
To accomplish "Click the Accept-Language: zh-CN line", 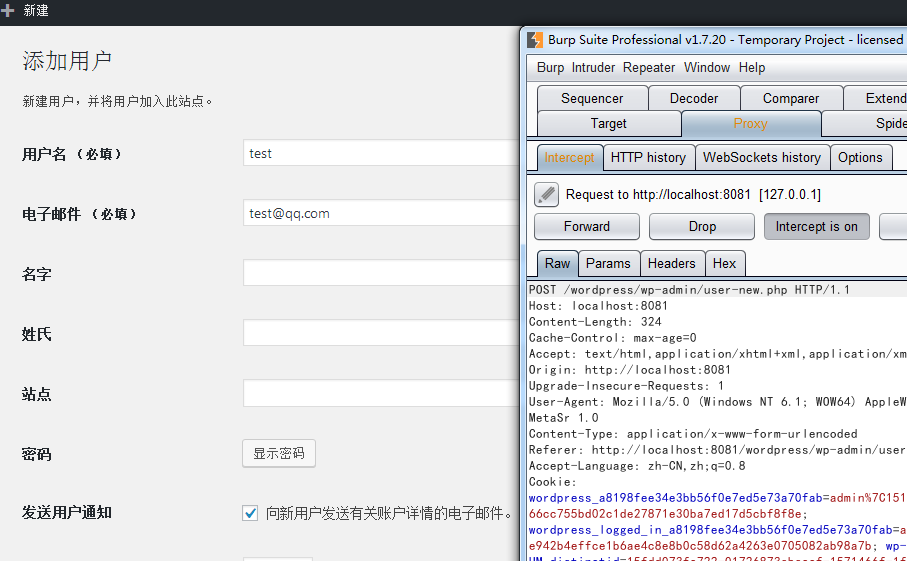I will (x=637, y=466).
